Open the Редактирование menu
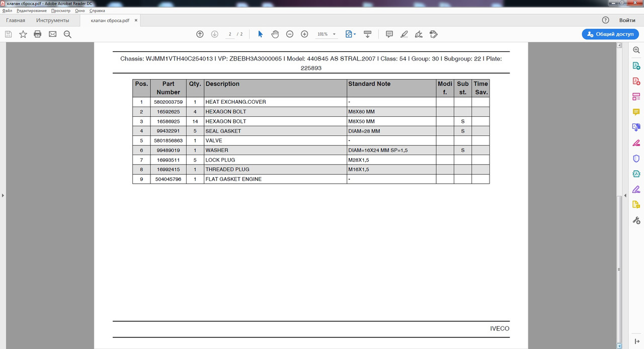The width and height of the screenshot is (644, 349). click(31, 11)
